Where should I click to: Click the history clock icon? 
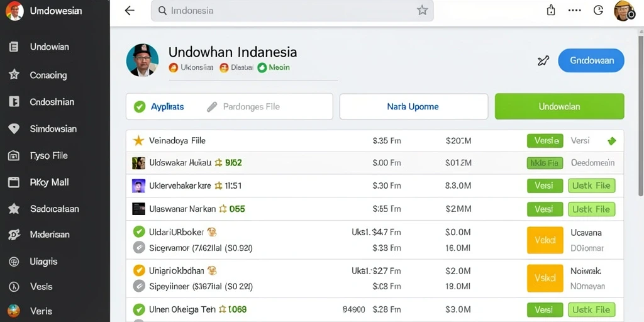point(599,11)
